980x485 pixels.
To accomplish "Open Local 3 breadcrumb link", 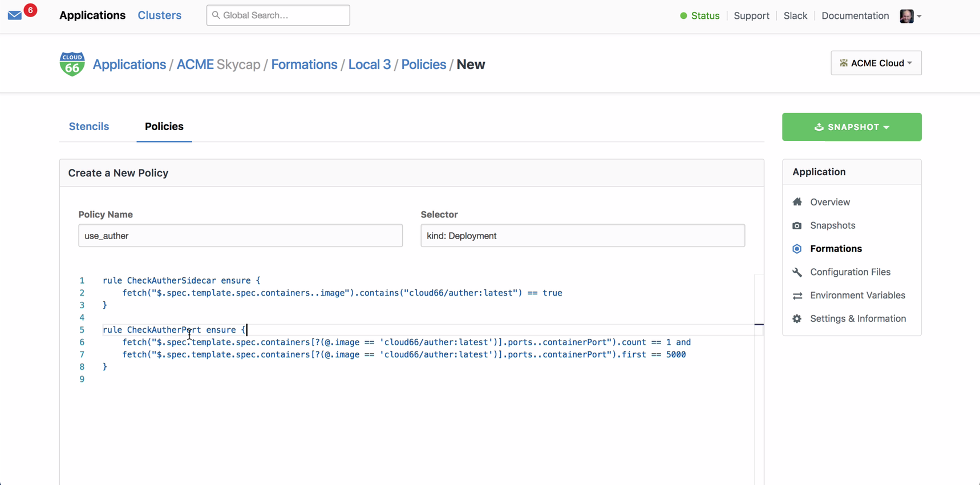I will click(x=370, y=64).
